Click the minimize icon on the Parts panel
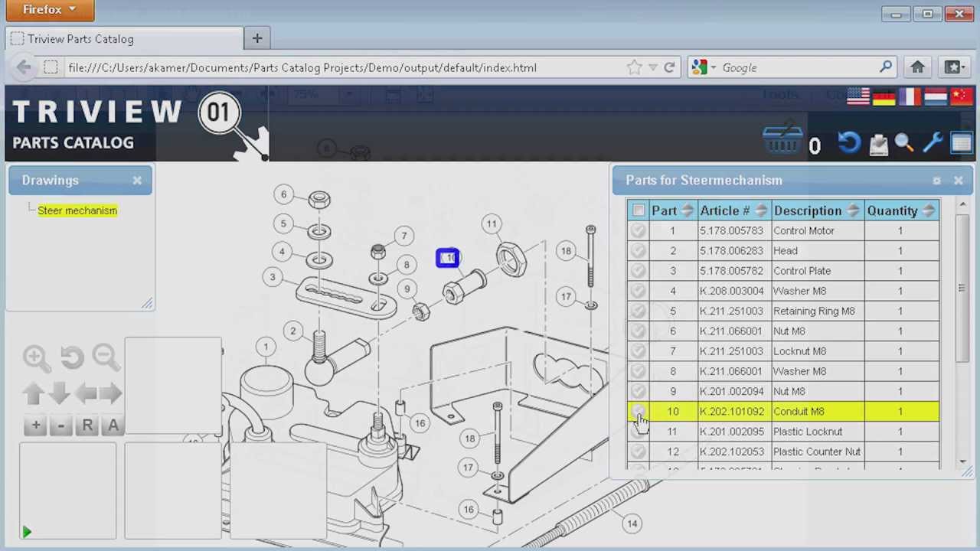This screenshot has height=551, width=980. [x=936, y=181]
